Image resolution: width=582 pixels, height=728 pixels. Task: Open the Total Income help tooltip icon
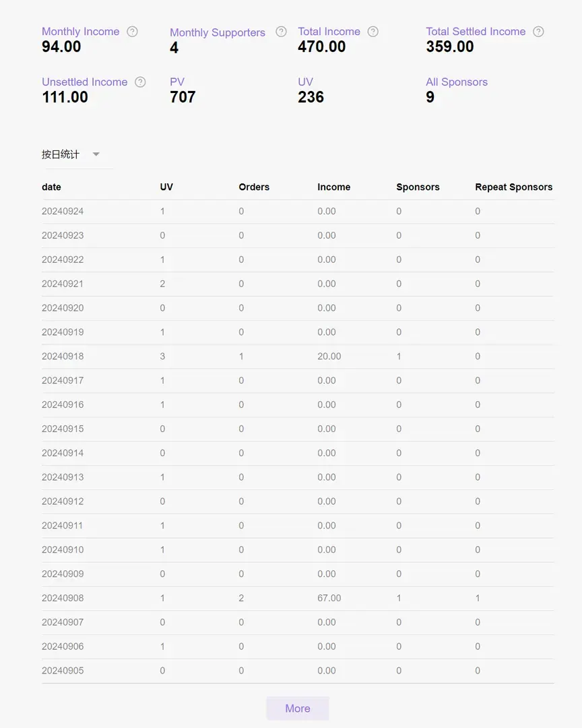pos(373,32)
